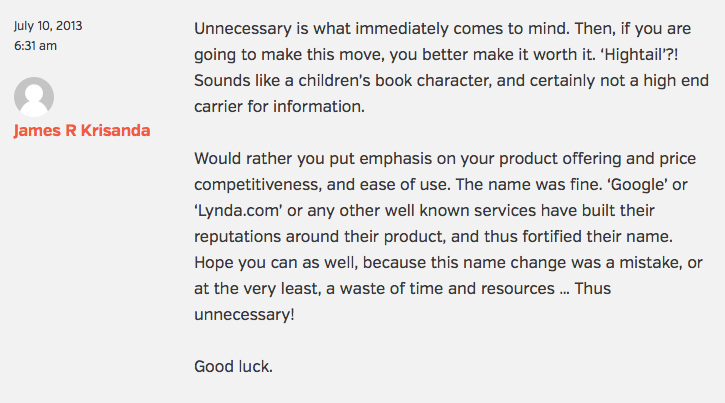Click the 6:31 am timestamp

pyautogui.click(x=35, y=46)
